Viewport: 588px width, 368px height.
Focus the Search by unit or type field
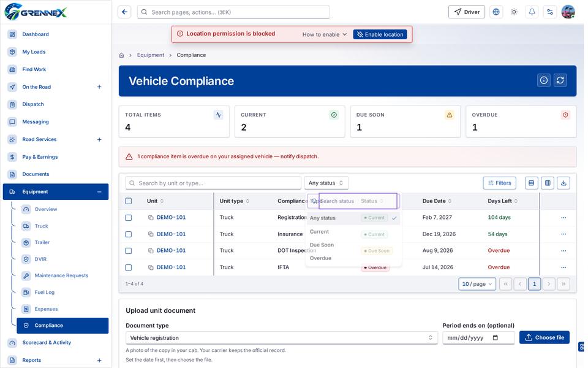(213, 183)
